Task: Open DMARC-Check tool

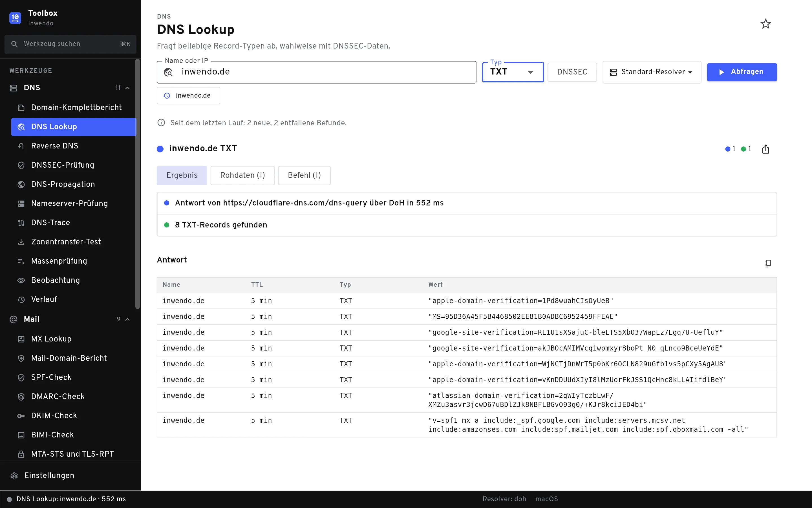Action: point(74,396)
